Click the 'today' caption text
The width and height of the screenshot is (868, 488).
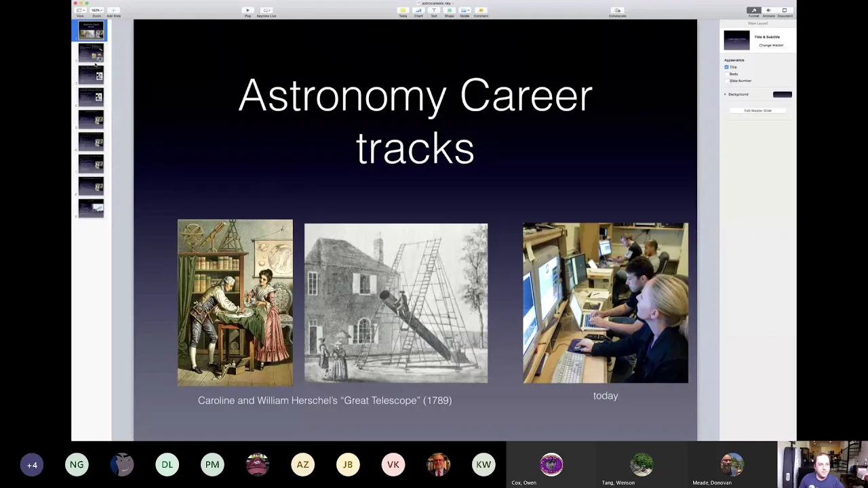[x=606, y=396]
